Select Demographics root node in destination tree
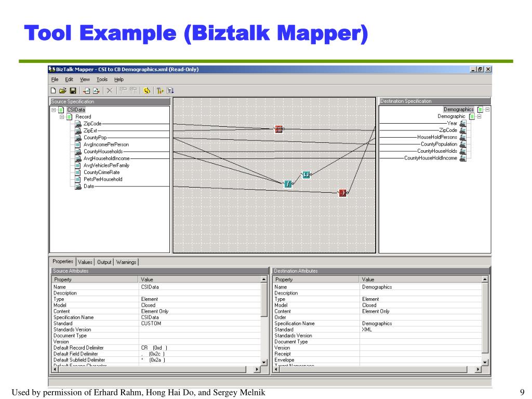 pos(458,109)
